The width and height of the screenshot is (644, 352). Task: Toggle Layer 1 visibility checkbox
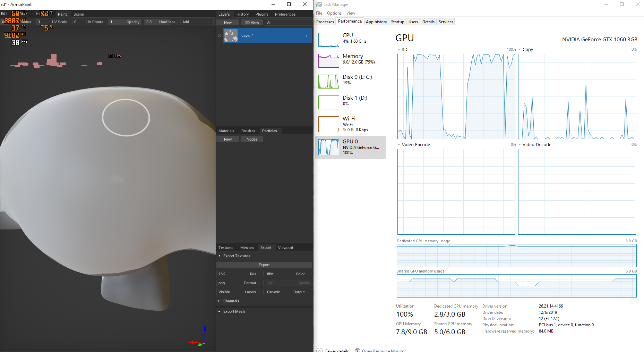(x=220, y=35)
